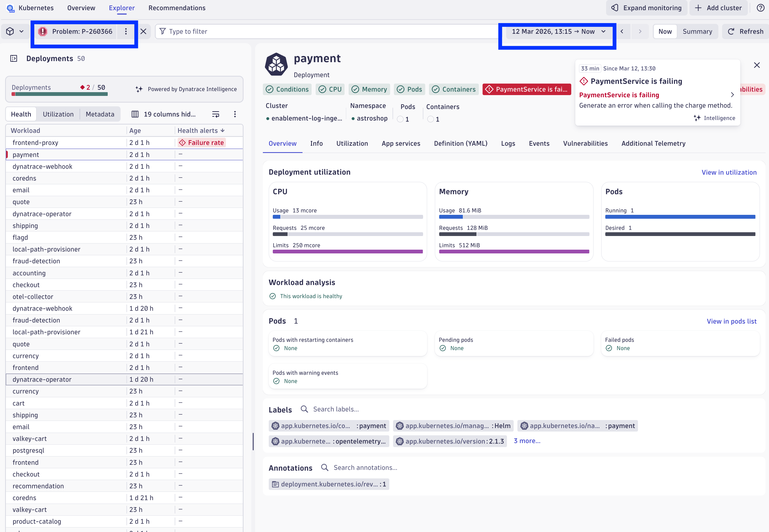Open the table sort settings icon
This screenshot has height=532, width=769.
(x=216, y=114)
